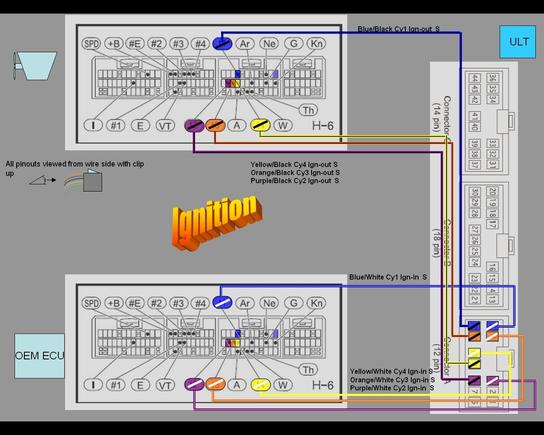Click the orange/black pin on the 12 pin connector

click(x=474, y=336)
